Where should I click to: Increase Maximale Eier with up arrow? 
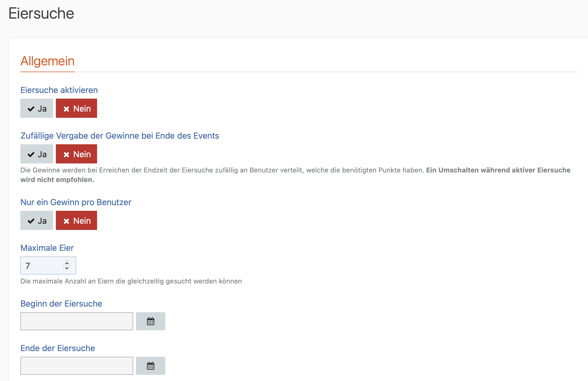(67, 263)
